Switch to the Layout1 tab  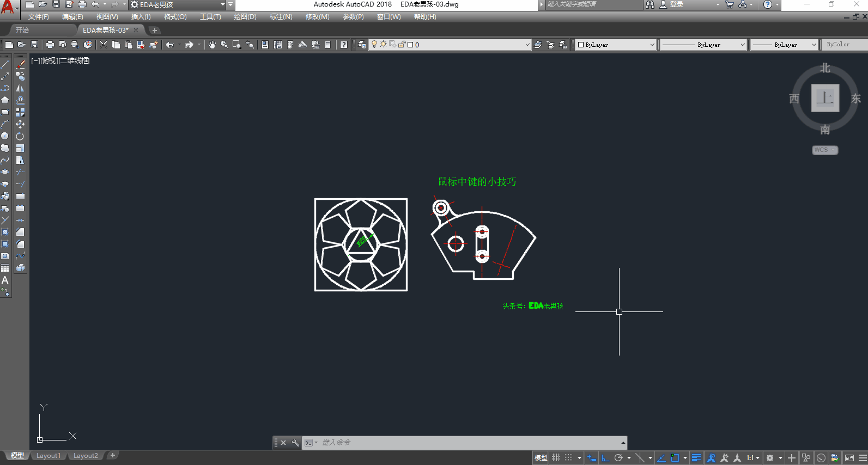click(48, 456)
